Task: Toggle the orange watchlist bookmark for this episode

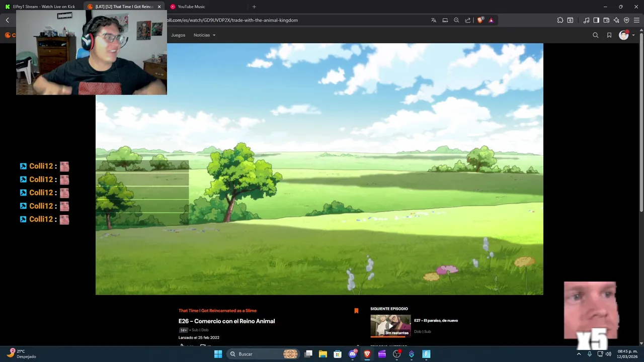Action: [x=356, y=311]
